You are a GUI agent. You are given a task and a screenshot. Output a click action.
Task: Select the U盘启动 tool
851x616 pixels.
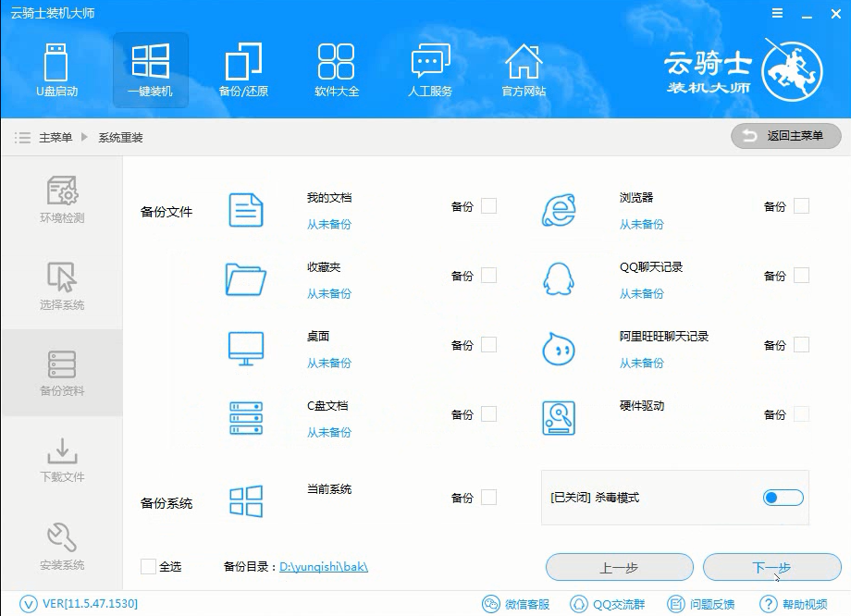[57, 69]
